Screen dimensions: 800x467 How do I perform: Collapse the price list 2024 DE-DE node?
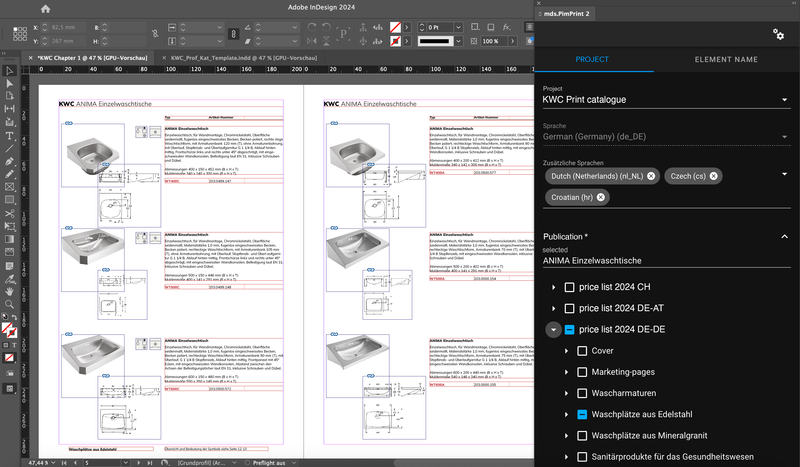pos(553,329)
